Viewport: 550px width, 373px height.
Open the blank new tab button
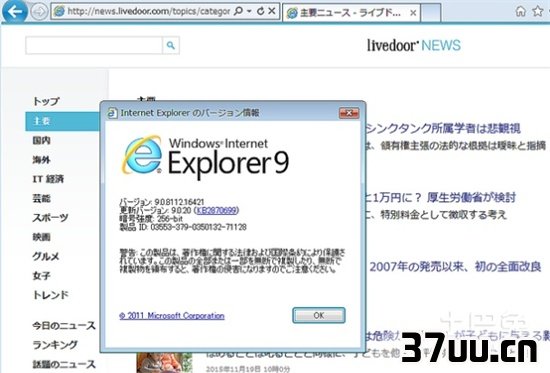(x=430, y=13)
